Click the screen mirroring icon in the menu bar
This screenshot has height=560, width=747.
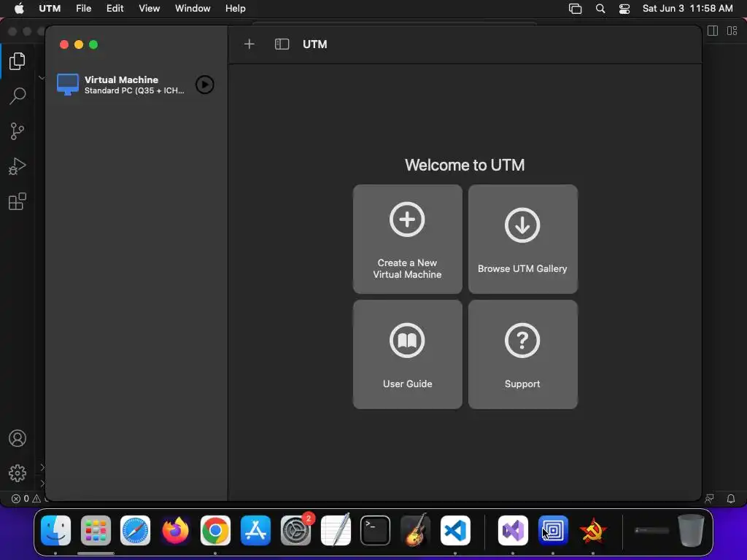point(575,9)
